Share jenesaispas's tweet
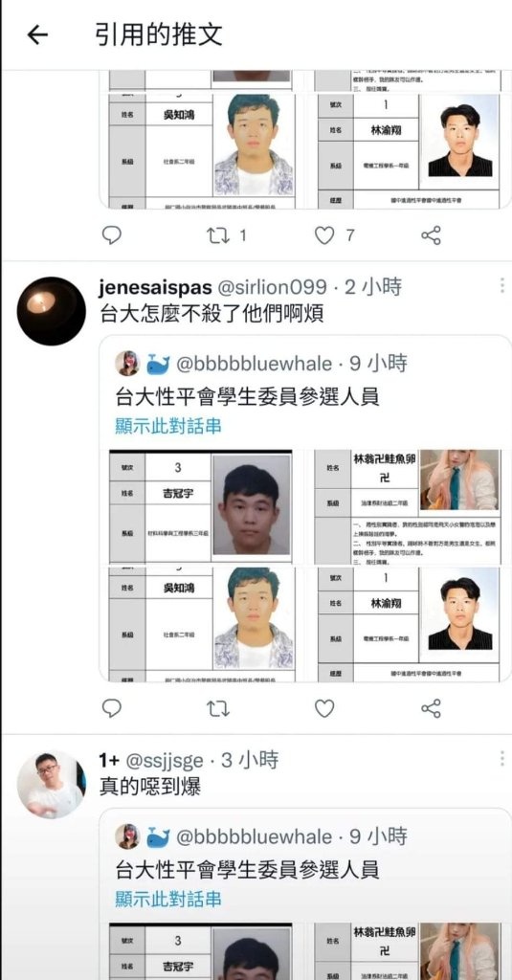The width and height of the screenshot is (512, 980). click(432, 708)
